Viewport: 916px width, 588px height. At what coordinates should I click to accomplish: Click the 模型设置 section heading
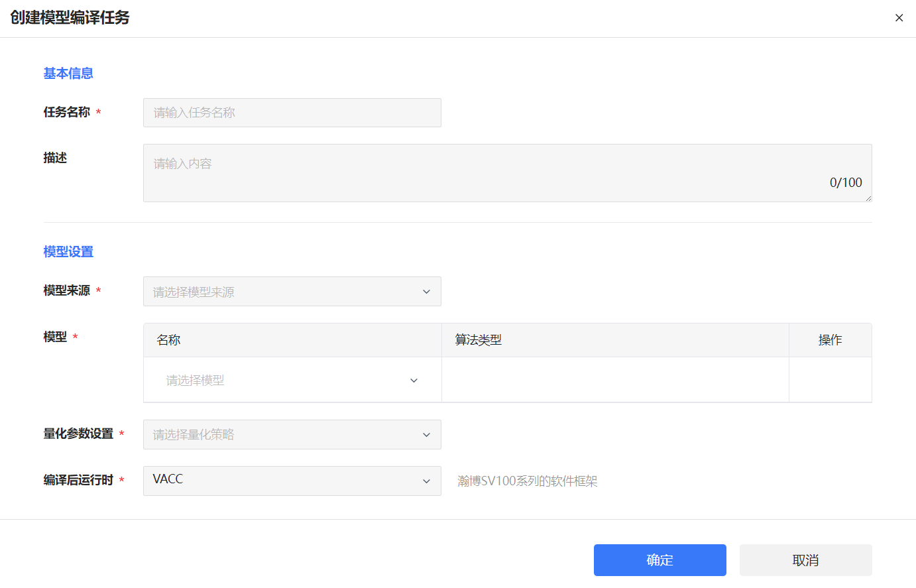pyautogui.click(x=68, y=252)
